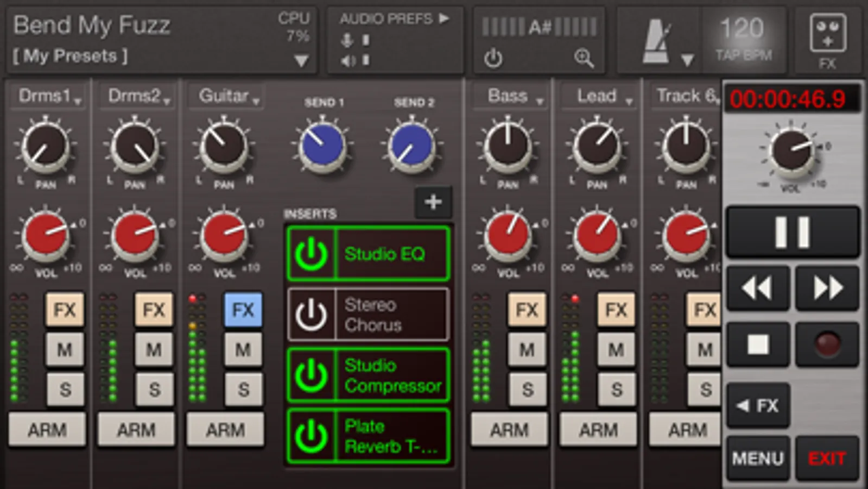868x489 pixels.
Task: Click the A# tuner note display
Action: (540, 27)
